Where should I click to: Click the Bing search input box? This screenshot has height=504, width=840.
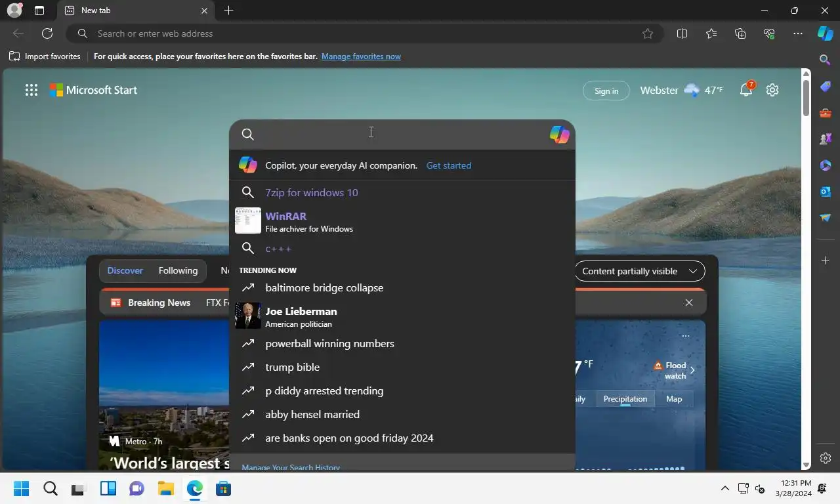point(402,135)
